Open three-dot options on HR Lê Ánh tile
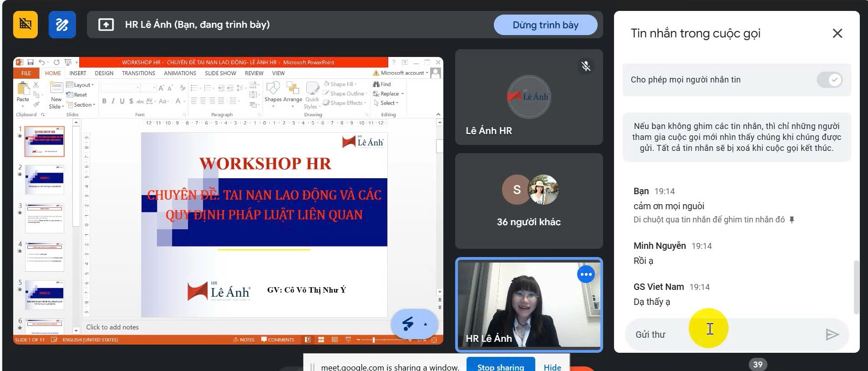The width and height of the screenshot is (868, 371). (586, 274)
